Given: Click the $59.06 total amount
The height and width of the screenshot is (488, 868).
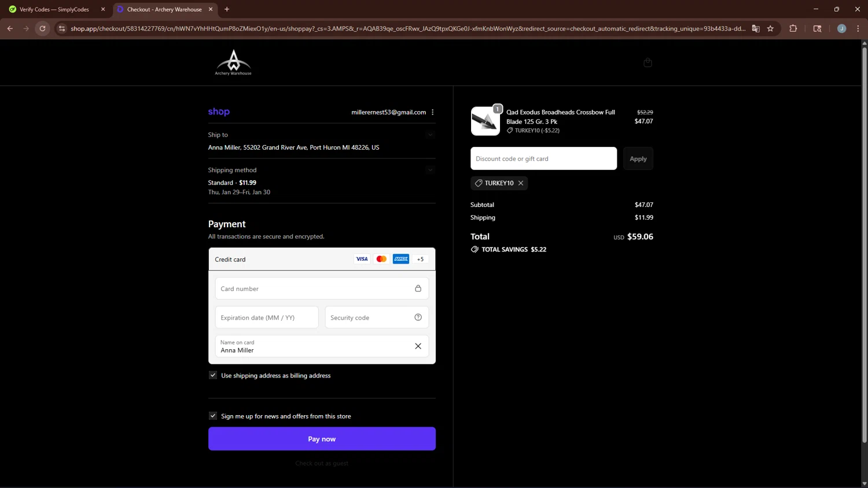Looking at the screenshot, I should tap(640, 236).
